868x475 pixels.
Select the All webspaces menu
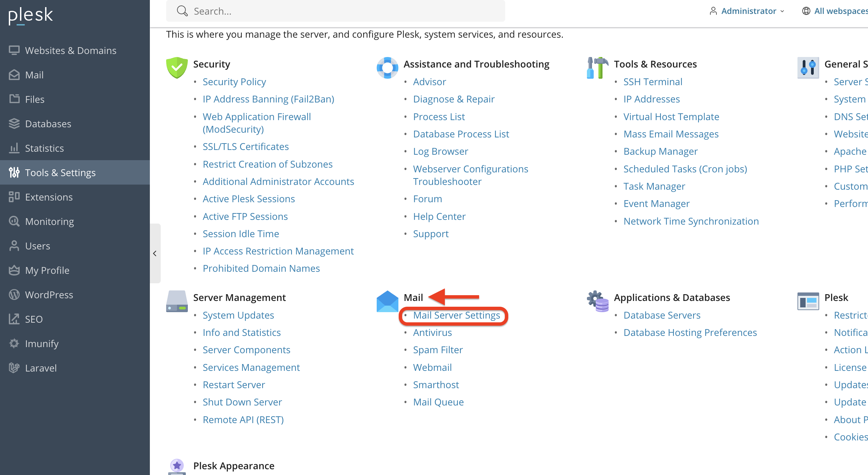pyautogui.click(x=835, y=11)
